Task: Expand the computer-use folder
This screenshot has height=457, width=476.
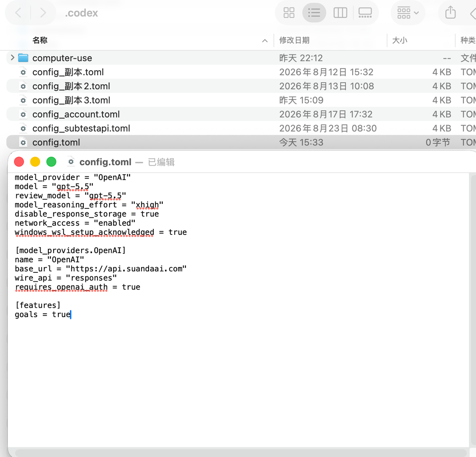Action: pos(12,58)
